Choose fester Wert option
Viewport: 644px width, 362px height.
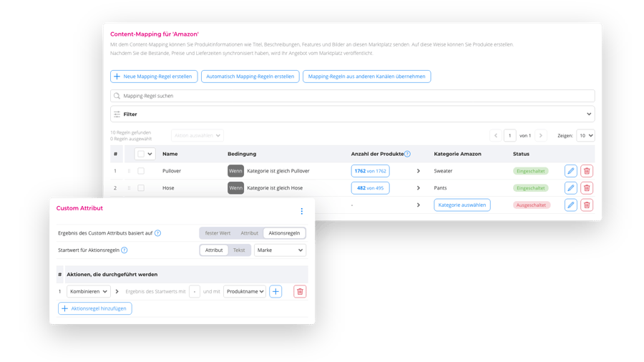pyautogui.click(x=218, y=233)
